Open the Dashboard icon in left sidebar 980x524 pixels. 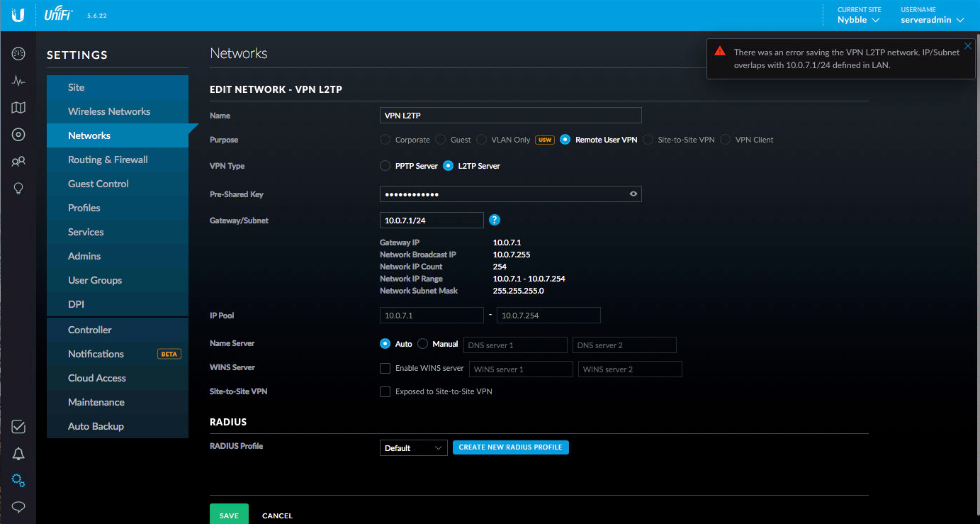[x=18, y=54]
